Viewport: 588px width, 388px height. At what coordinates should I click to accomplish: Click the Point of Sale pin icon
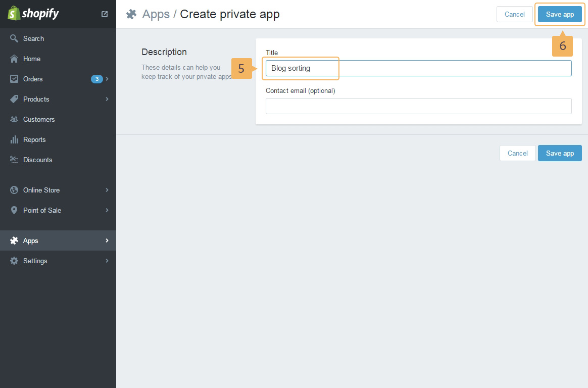[14, 210]
